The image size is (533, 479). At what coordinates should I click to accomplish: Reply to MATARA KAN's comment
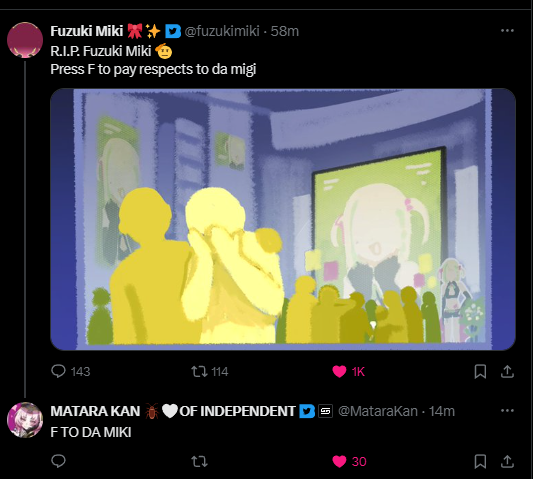click(x=58, y=461)
